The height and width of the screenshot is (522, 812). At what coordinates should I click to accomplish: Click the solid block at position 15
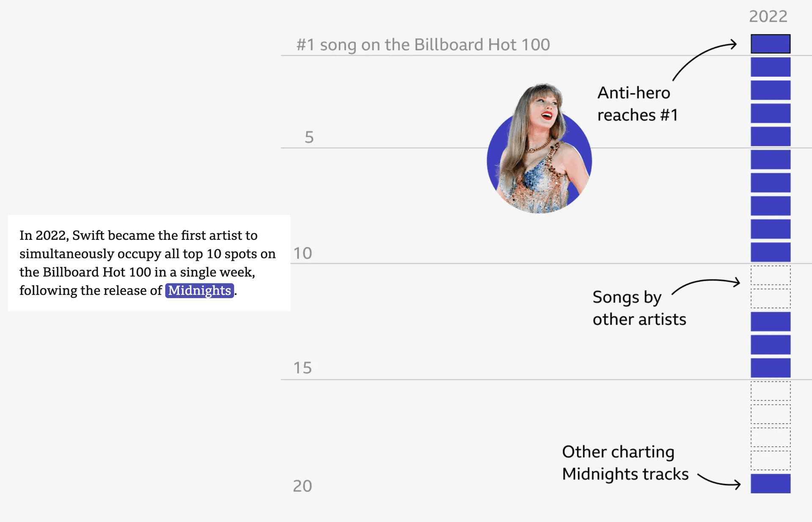[x=770, y=368]
